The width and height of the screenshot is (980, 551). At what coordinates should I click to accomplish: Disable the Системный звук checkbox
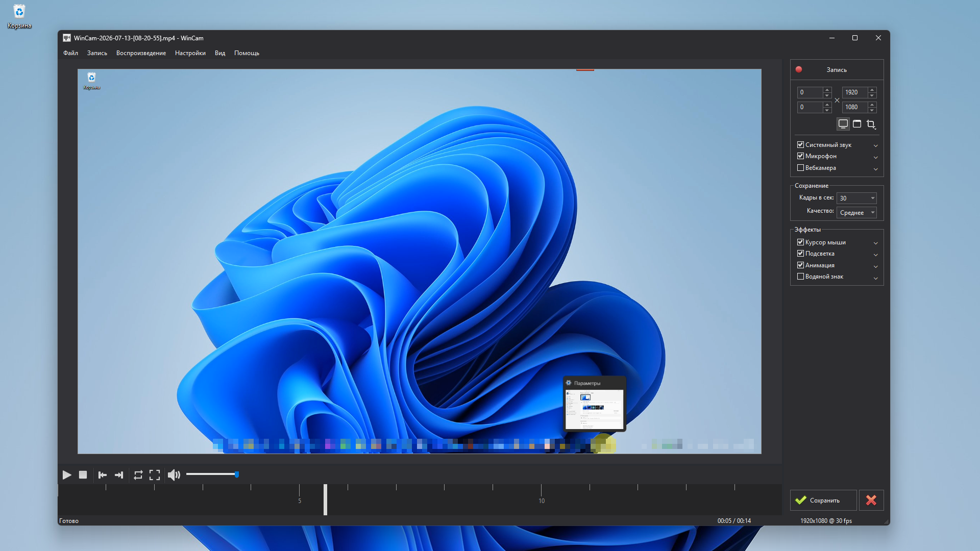[800, 145]
